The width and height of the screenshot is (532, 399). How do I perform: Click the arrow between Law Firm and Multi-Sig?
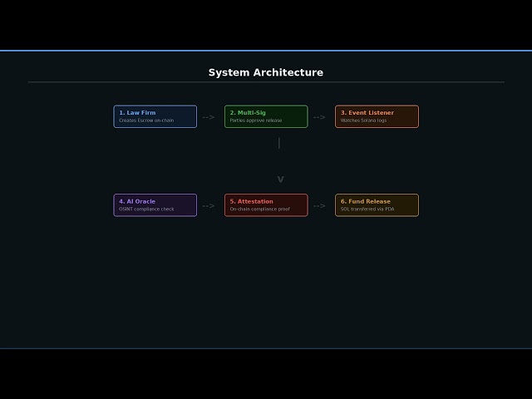[x=209, y=117]
